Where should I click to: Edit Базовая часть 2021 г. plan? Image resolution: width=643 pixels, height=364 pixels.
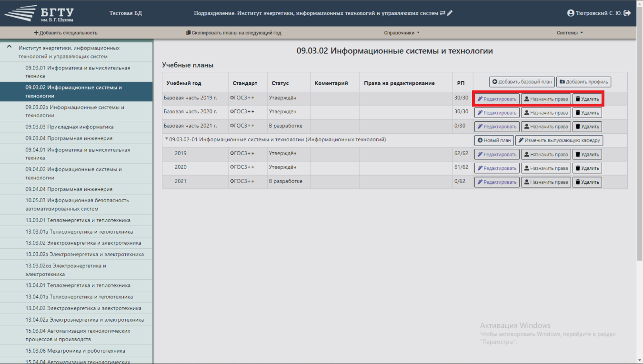[497, 127]
